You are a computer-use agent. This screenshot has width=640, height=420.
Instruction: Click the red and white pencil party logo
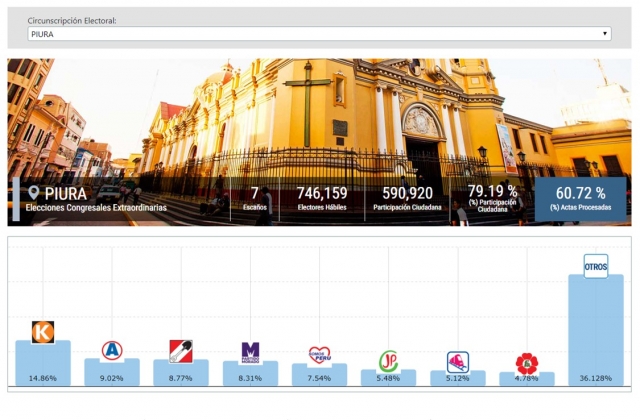(x=181, y=351)
